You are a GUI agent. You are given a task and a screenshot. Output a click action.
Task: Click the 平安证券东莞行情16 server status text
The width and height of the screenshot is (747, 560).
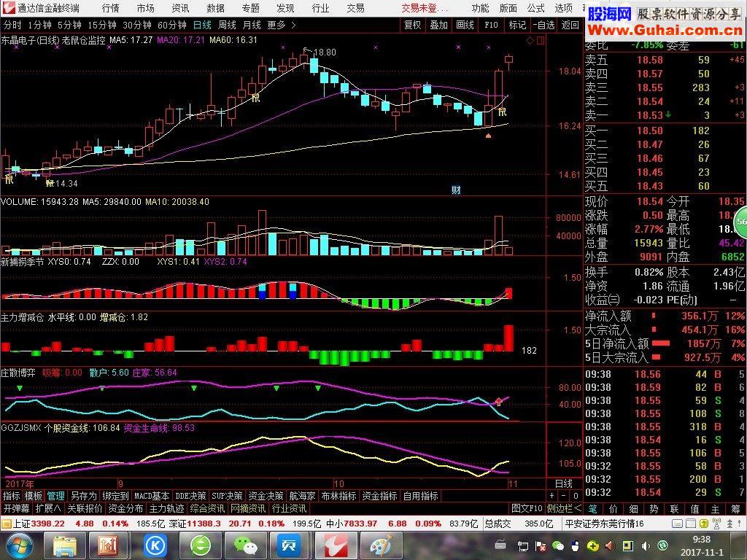click(604, 524)
